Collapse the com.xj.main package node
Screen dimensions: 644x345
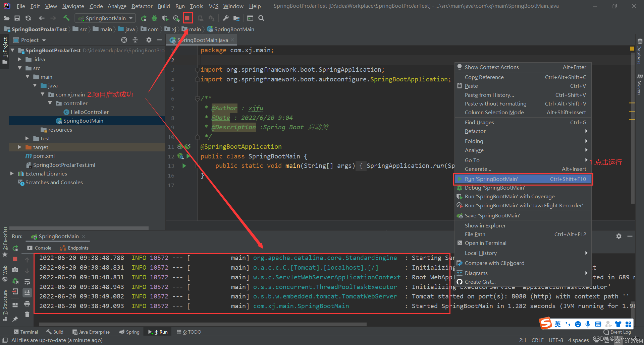click(x=43, y=94)
